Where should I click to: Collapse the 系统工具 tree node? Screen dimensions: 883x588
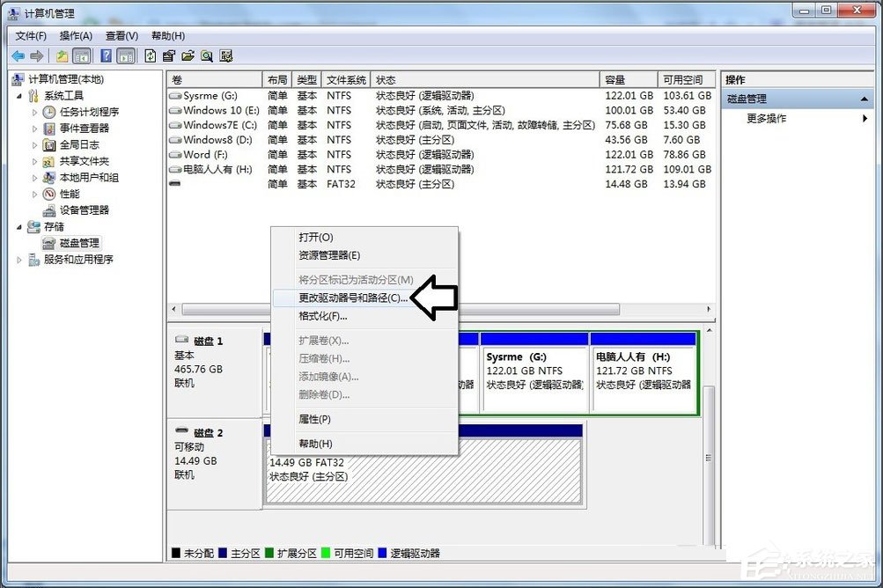tap(19, 95)
